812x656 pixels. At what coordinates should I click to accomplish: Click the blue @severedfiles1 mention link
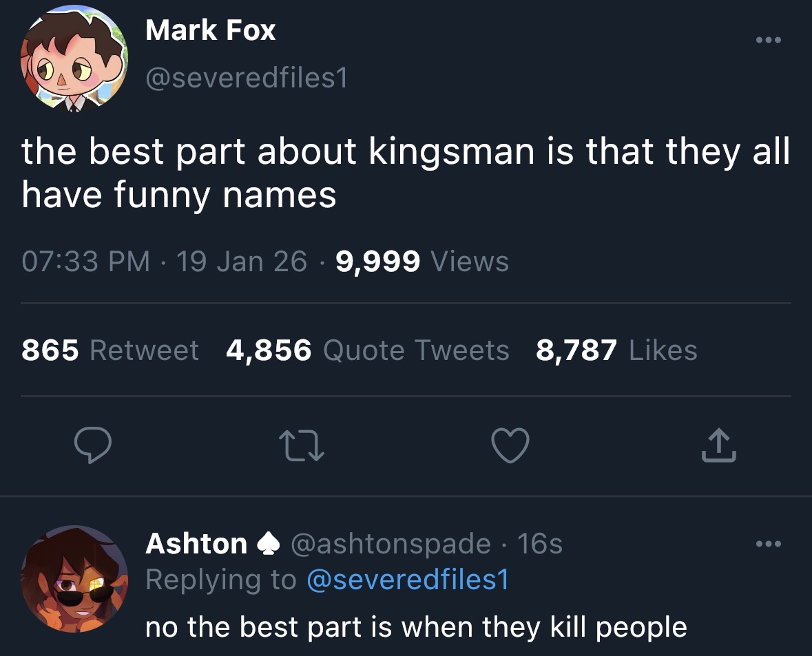point(406,580)
